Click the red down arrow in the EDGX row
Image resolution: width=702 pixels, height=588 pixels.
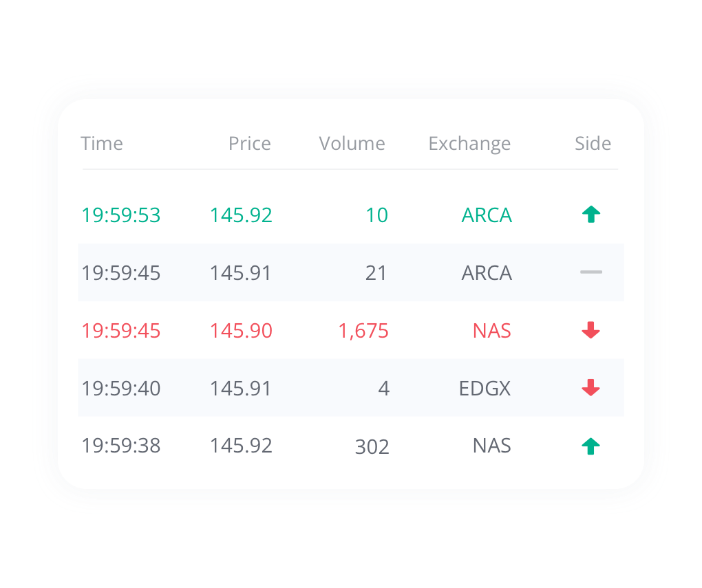pos(591,387)
